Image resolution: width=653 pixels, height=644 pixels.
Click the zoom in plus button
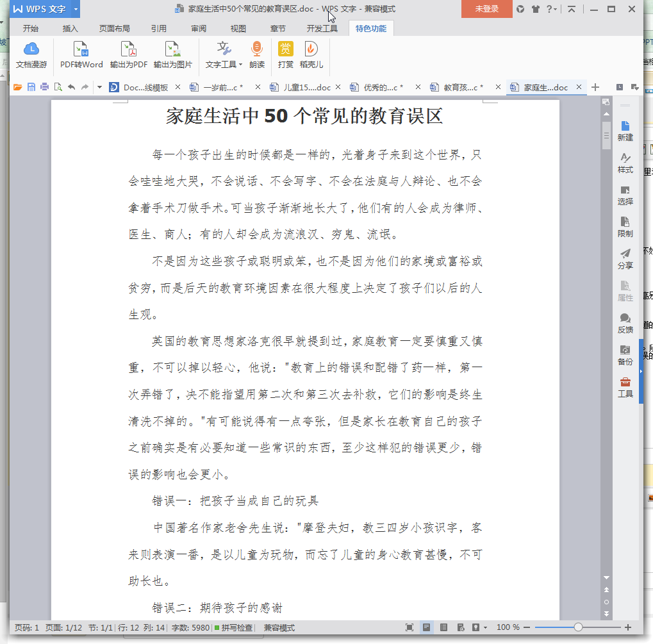[x=628, y=627]
